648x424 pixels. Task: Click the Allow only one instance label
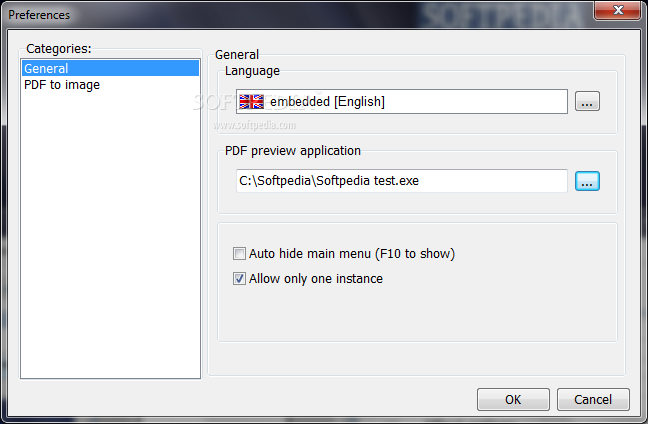(x=316, y=279)
